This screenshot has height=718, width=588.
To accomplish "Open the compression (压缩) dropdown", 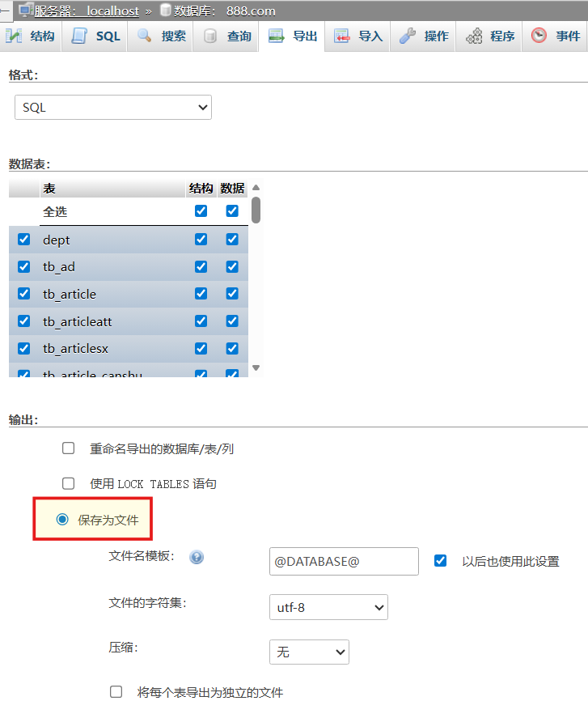I will tap(308, 652).
